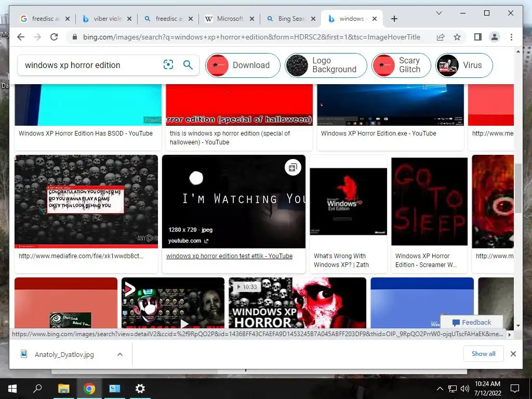This screenshot has width=532, height=399.
Task: Open the skull wallpaper 'Congratulation' thumbnail
Action: tap(86, 202)
